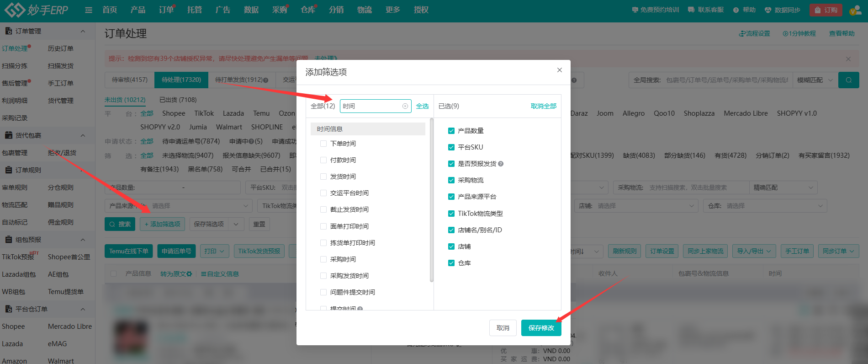Image resolution: width=868 pixels, height=364 pixels.
Task: Click the filter list scrollbar
Action: [431, 201]
